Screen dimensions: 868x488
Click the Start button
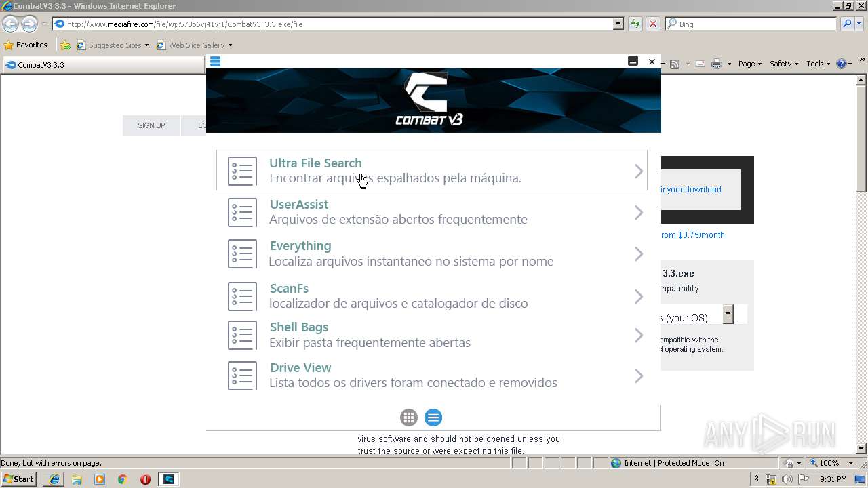coord(19,479)
